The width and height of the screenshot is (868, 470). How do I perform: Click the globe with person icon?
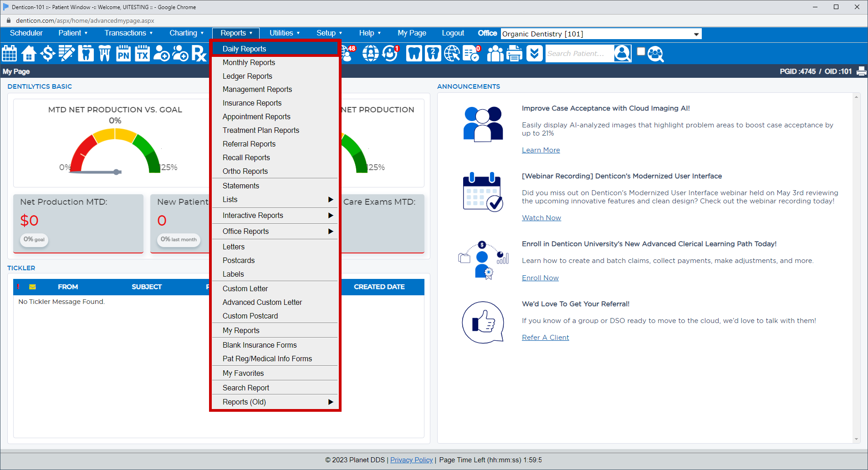371,54
